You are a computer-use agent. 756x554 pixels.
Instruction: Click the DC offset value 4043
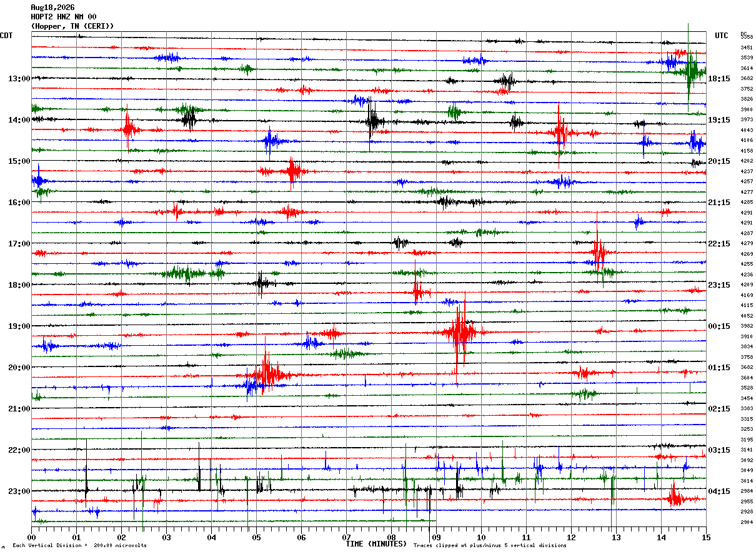coord(747,130)
